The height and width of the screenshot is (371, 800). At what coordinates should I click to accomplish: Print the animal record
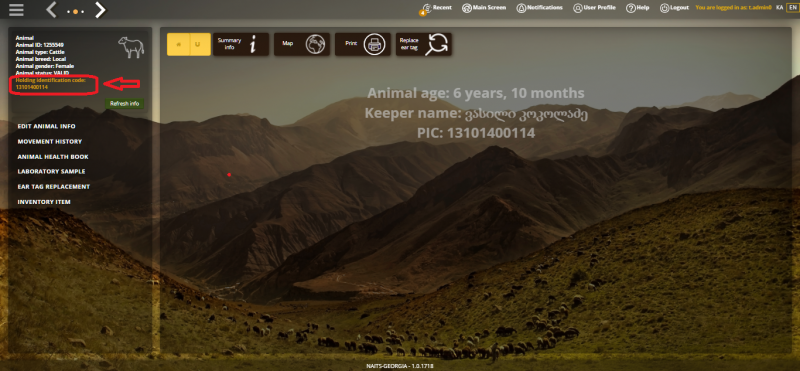pyautogui.click(x=363, y=44)
